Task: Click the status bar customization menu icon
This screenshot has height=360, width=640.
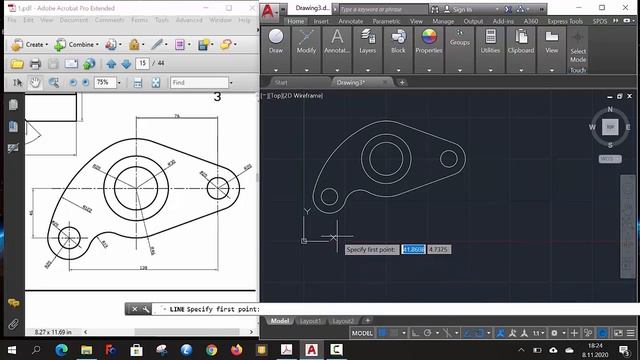Action: click(631, 333)
